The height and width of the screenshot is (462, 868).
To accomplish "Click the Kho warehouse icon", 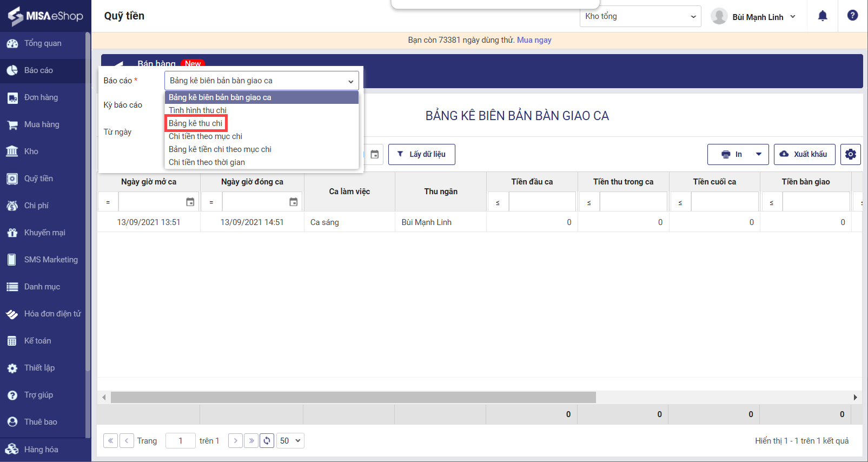I will pos(12,151).
